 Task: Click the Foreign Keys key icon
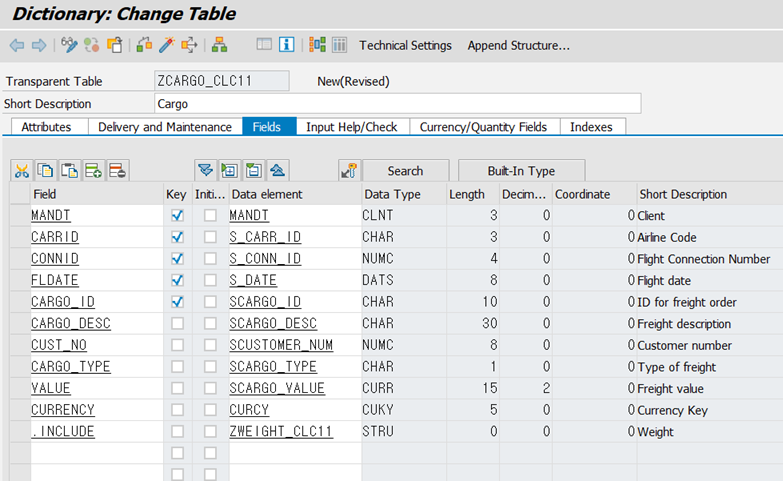[349, 171]
